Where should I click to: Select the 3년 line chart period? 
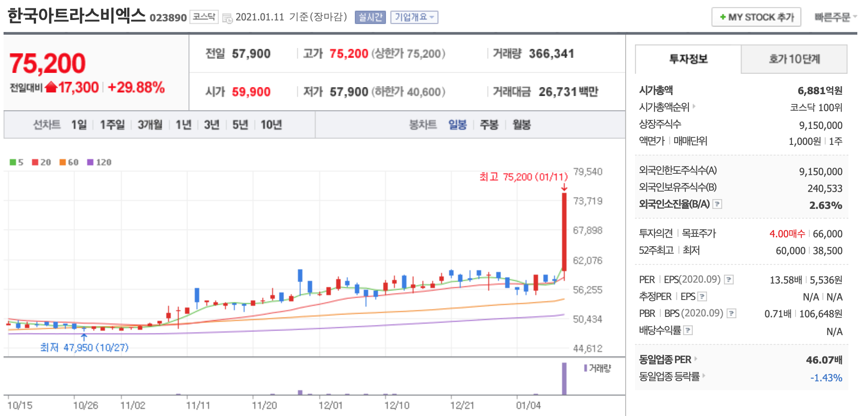[212, 124]
